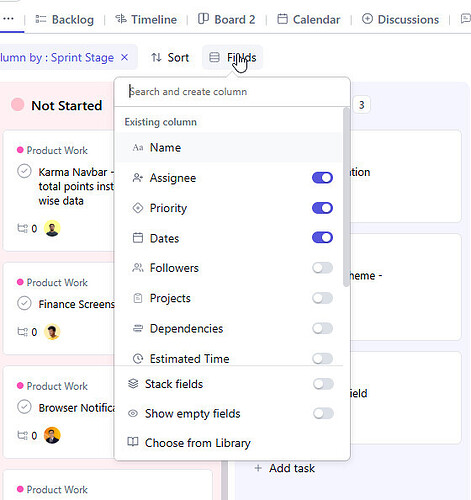
Task: Close the Fields dropdown button
Action: click(x=232, y=58)
